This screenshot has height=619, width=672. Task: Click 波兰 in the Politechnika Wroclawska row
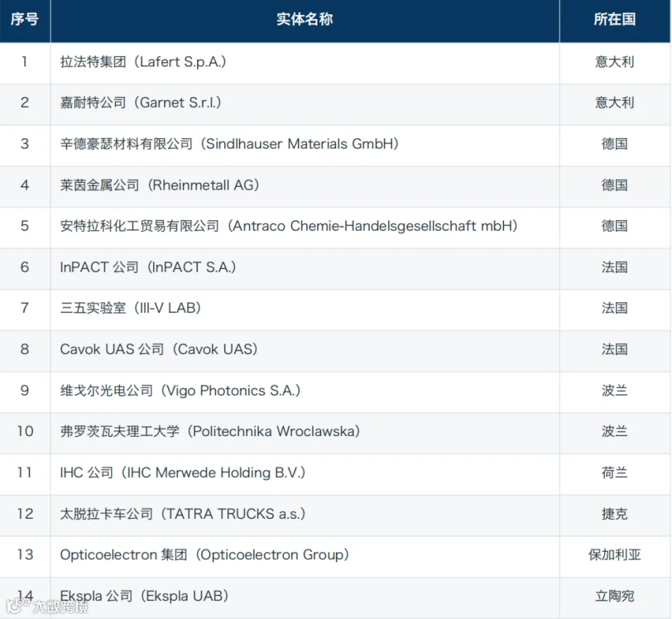[615, 432]
